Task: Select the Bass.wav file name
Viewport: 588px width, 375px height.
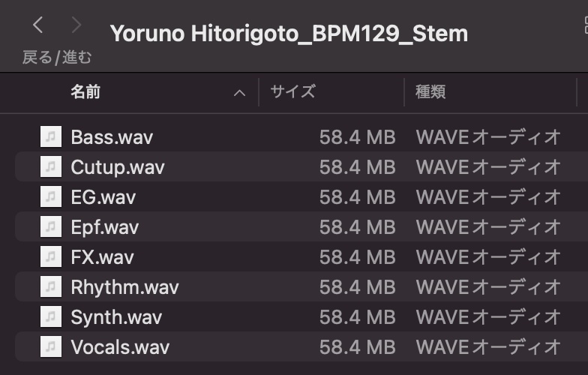Action: pos(112,137)
